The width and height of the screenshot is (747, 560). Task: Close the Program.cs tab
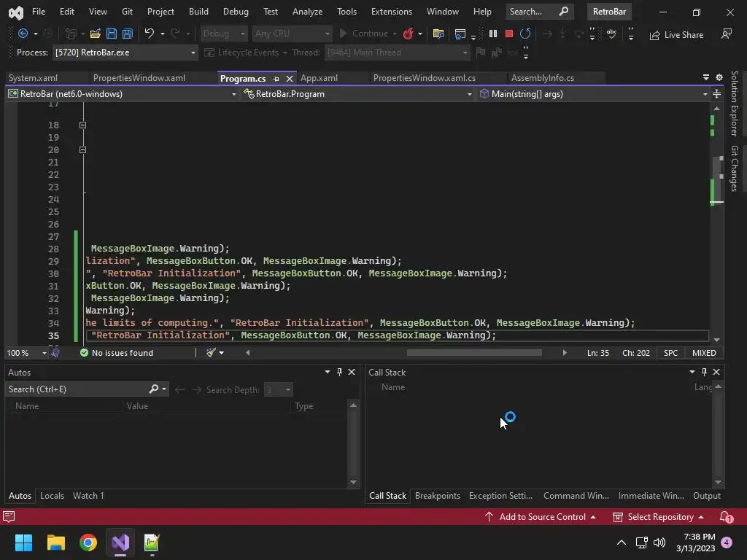[289, 79]
